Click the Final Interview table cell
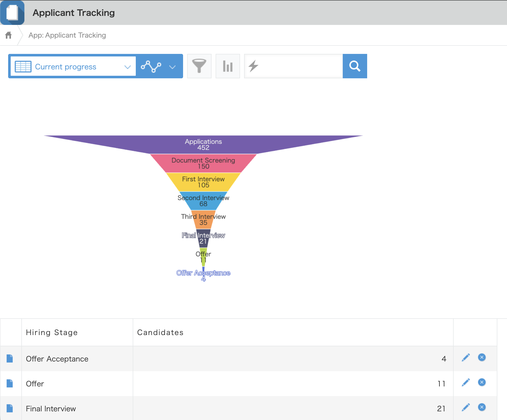This screenshot has height=420, width=507. pos(77,409)
